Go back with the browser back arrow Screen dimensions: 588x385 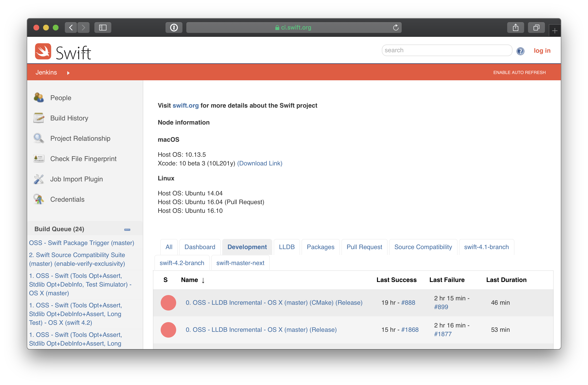pyautogui.click(x=71, y=27)
